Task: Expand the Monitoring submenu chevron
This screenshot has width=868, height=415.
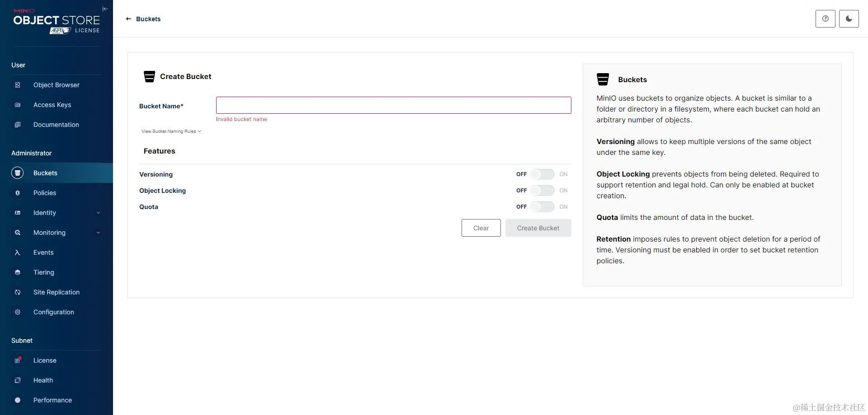Action: pos(98,233)
